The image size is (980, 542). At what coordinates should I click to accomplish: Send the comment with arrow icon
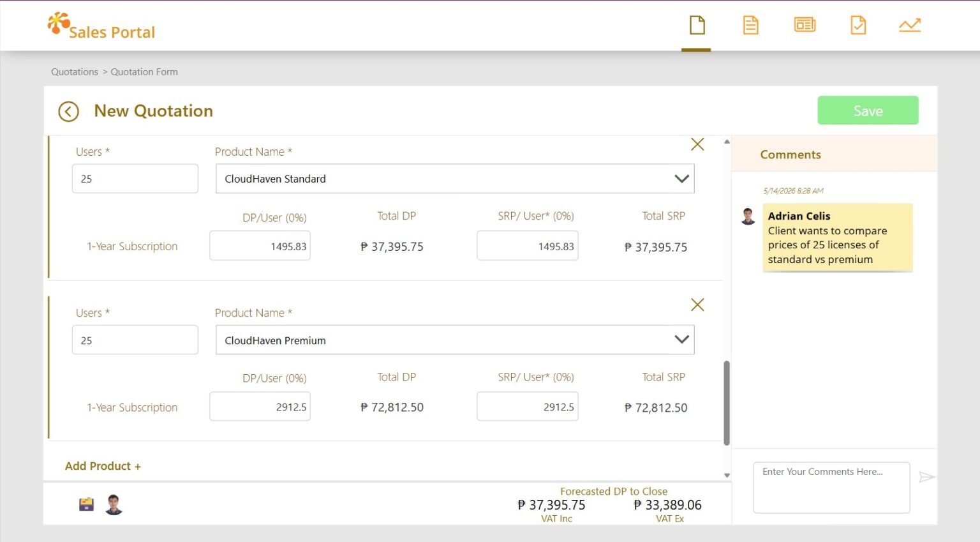click(927, 477)
